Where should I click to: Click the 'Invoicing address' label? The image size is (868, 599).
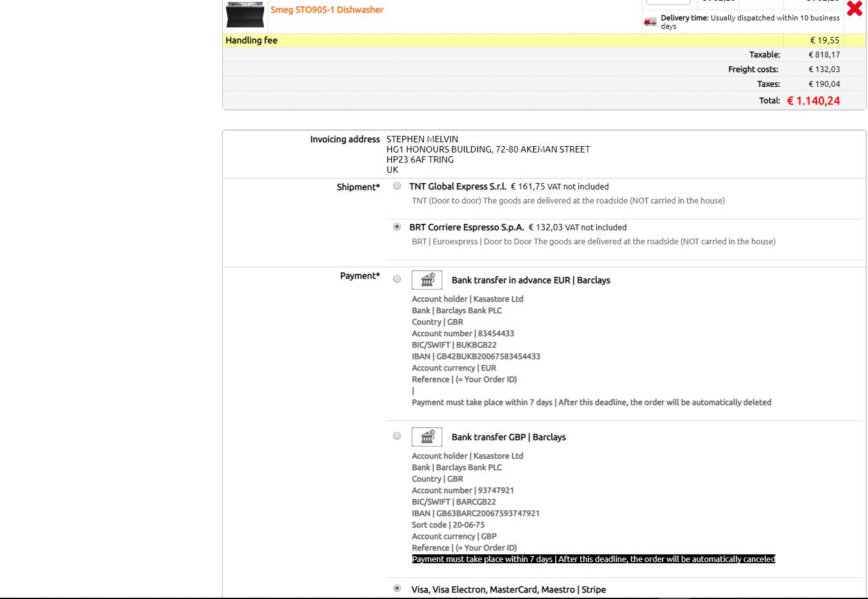[x=345, y=139]
